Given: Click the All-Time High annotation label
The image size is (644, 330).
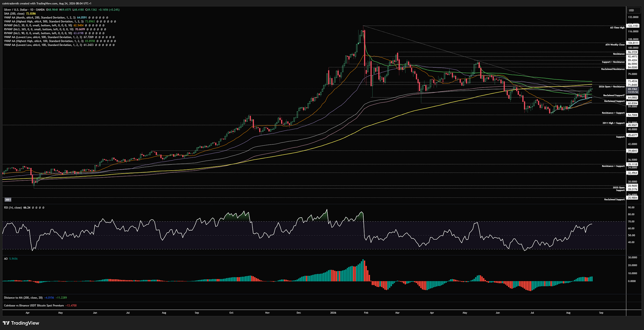Looking at the screenshot, I should click(x=617, y=28).
